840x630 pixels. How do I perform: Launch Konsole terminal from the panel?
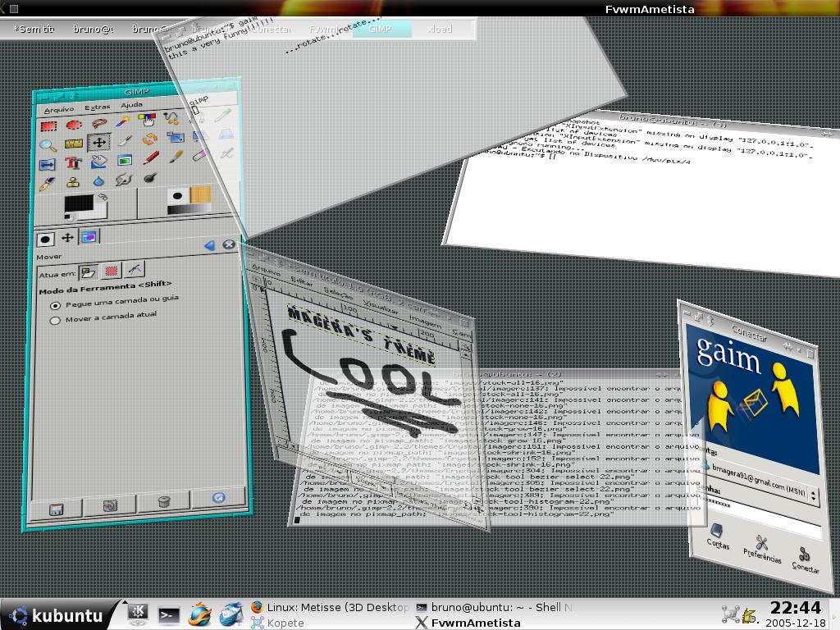click(x=169, y=614)
